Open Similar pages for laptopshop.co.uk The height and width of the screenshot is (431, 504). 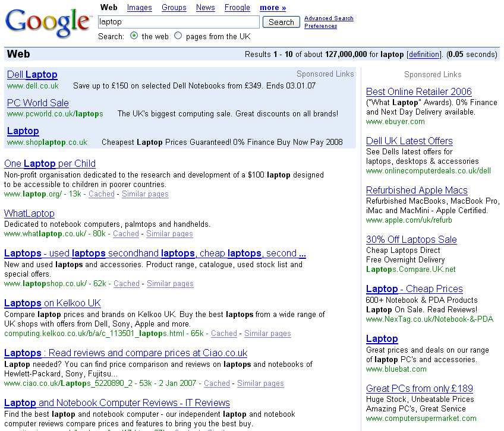point(170,284)
